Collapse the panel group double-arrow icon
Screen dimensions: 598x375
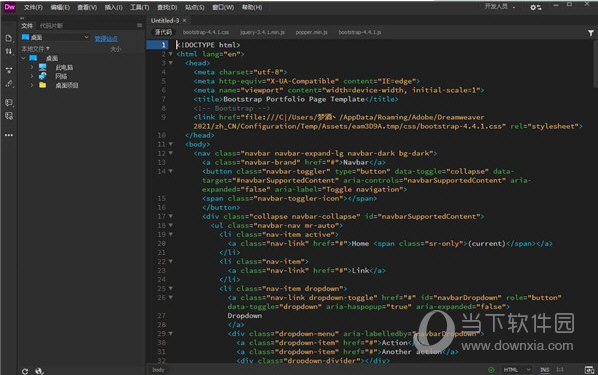coord(22,18)
